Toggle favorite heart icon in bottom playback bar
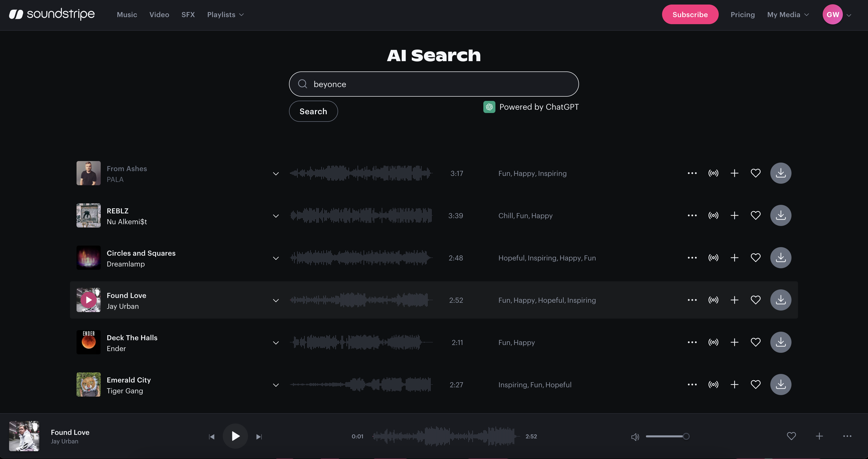 pyautogui.click(x=791, y=436)
